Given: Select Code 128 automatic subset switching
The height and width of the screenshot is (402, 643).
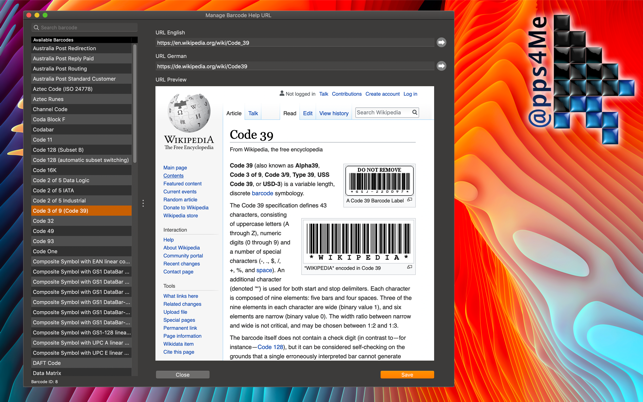Looking at the screenshot, I should tap(82, 160).
